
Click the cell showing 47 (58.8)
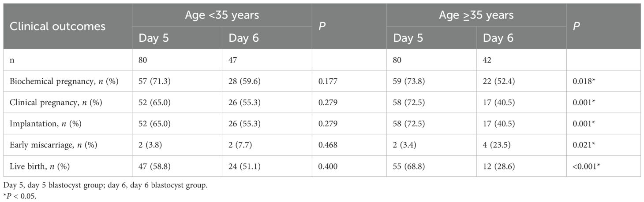(156, 166)
